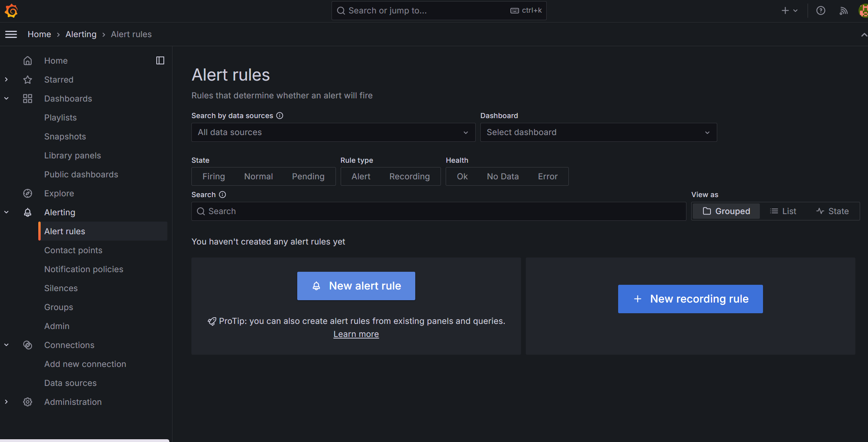Collapse the Dashboards sidebar section
This screenshot has height=442, width=868.
pyautogui.click(x=6, y=98)
